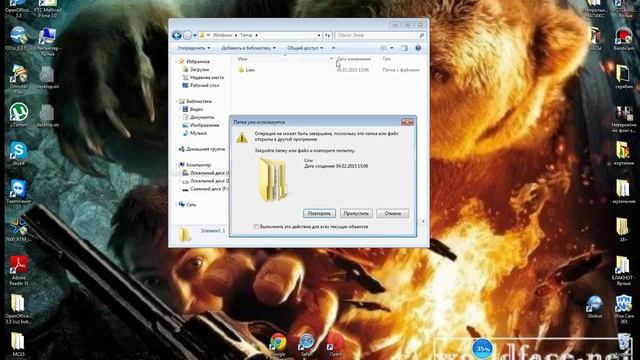
Task: Open Opera from the taskbar
Action: pos(335,344)
